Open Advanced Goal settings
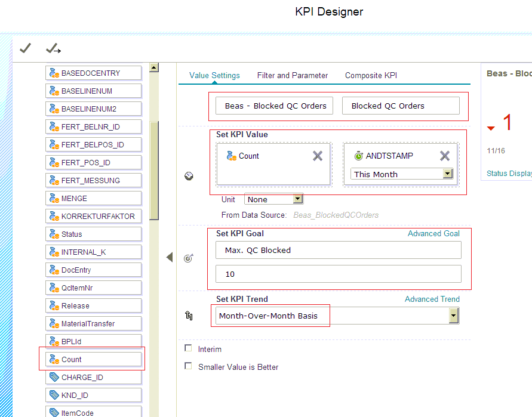 point(433,233)
